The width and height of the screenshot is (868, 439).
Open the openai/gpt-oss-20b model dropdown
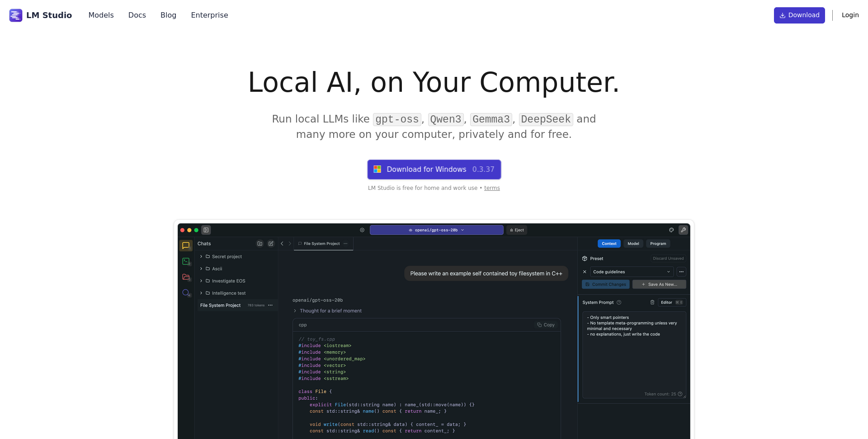(436, 230)
